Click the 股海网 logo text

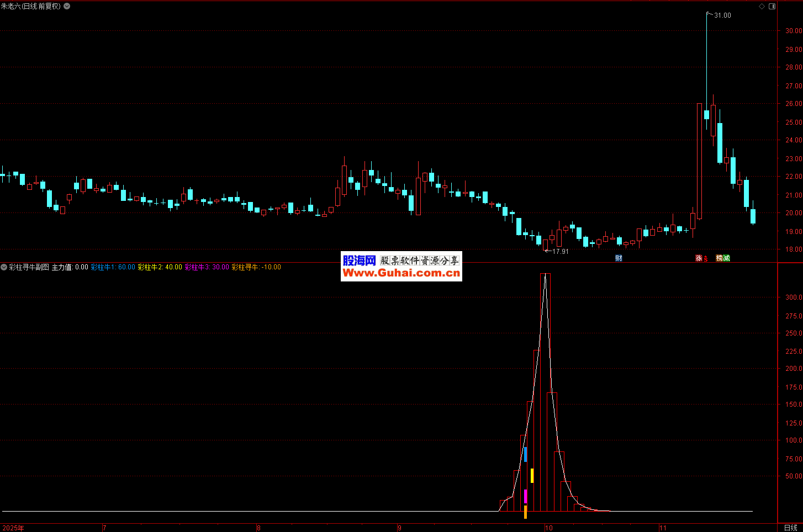point(359,260)
